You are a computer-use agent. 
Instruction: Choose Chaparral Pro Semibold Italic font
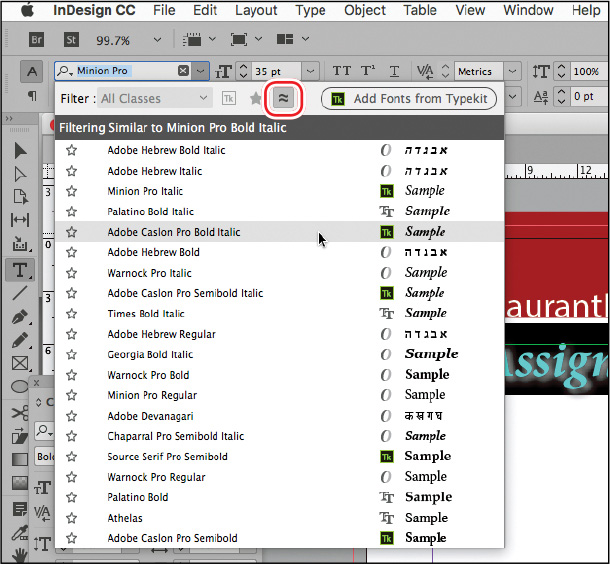click(279, 436)
